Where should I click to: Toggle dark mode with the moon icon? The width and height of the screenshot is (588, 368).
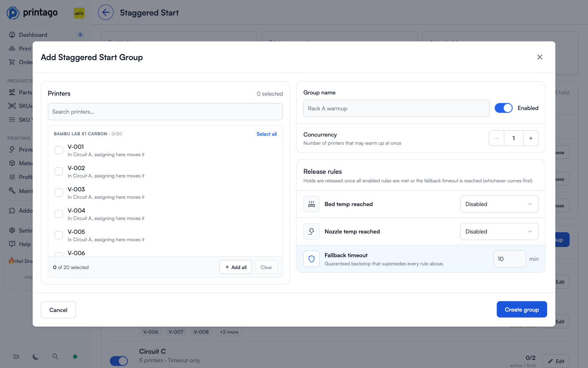pos(36,357)
